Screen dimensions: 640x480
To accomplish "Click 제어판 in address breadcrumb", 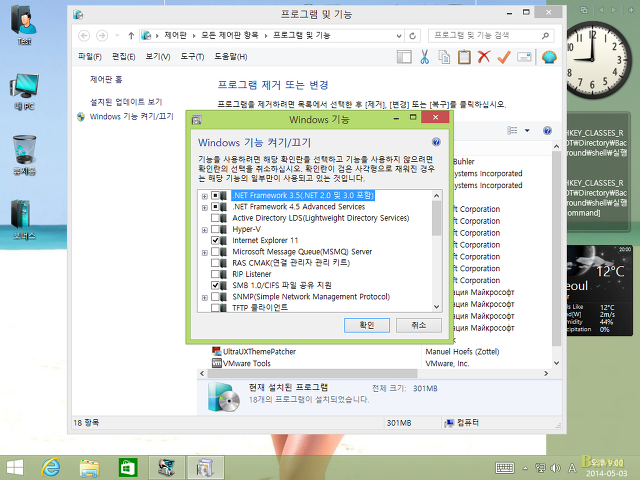I will point(176,36).
